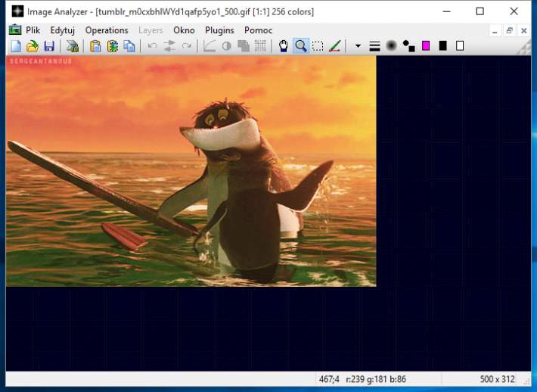Open the color curve adjustment icon

click(210, 46)
